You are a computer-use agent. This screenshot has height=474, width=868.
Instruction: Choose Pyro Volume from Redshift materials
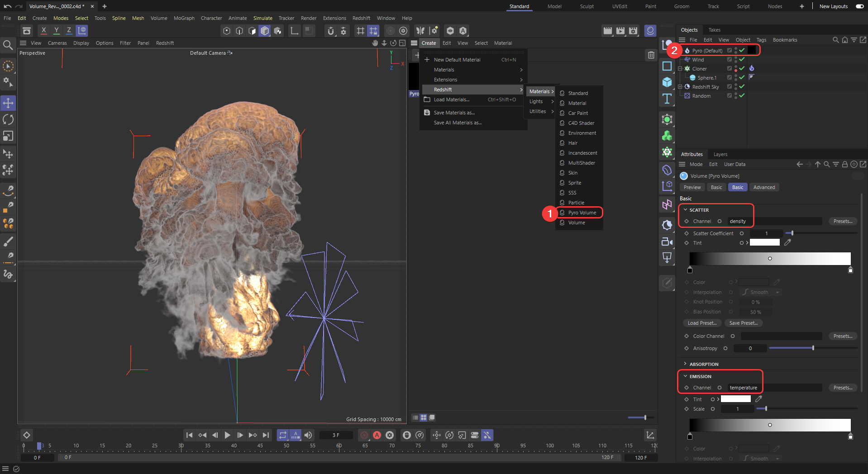point(582,213)
